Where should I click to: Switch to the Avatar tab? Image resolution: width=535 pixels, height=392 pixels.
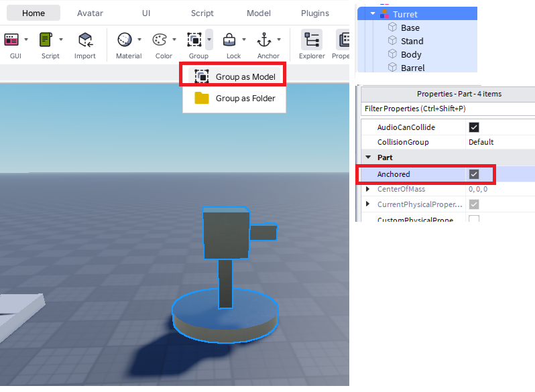point(90,13)
